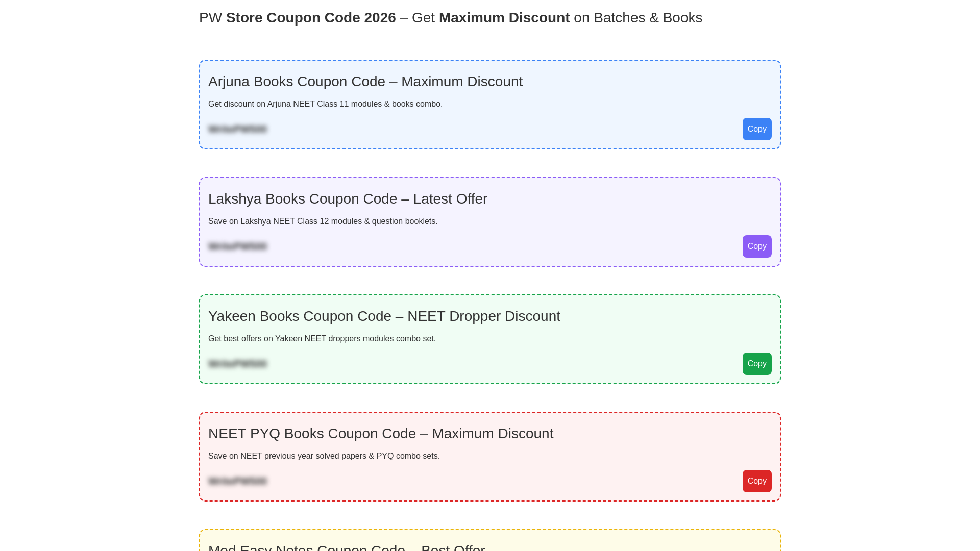
Task: Click 'Yakeen Books Coupon Code – NEET Dropper Discount' title
Action: click(384, 316)
